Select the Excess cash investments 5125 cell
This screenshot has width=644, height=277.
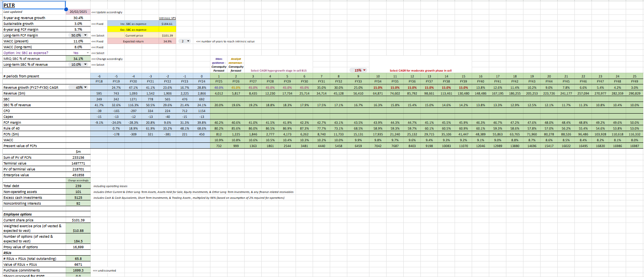pos(78,198)
